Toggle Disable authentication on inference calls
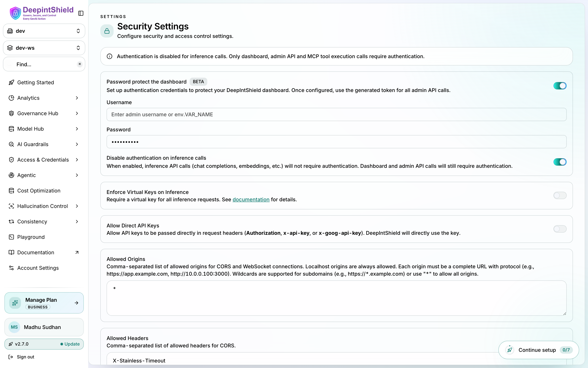Image resolution: width=588 pixels, height=368 pixels. click(x=560, y=162)
